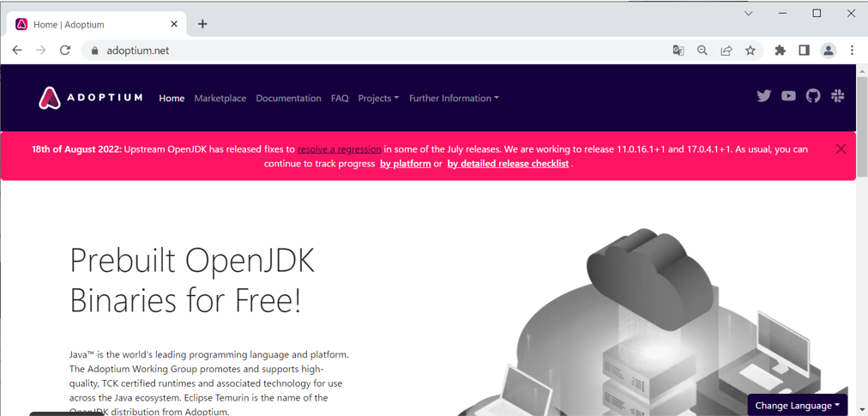Minimize the browser window

pos(782,13)
